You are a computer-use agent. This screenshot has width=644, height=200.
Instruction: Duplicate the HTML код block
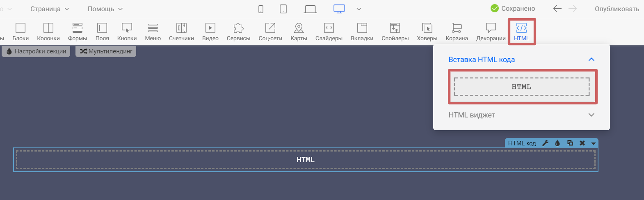tap(570, 143)
